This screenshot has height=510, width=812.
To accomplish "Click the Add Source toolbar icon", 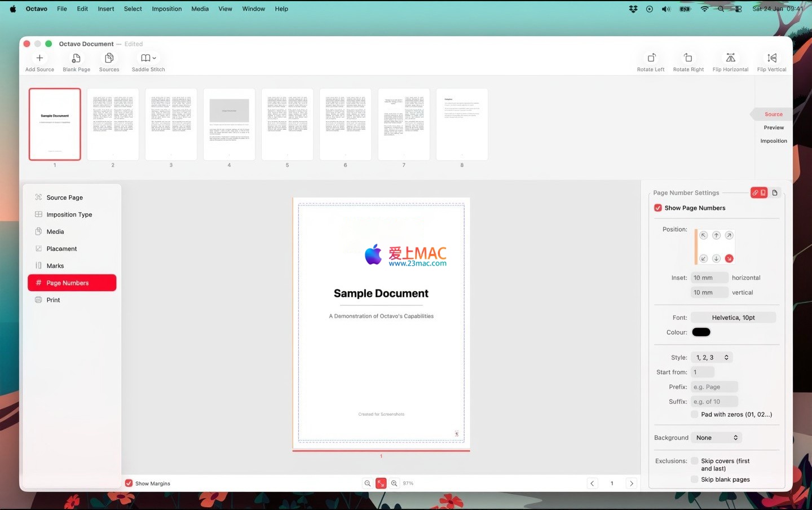I will tap(39, 58).
